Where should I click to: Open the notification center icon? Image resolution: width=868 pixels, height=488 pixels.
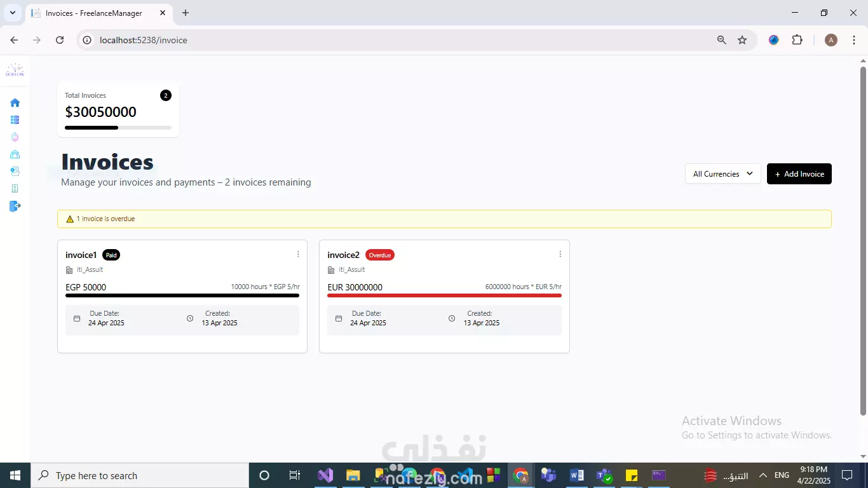tap(846, 475)
